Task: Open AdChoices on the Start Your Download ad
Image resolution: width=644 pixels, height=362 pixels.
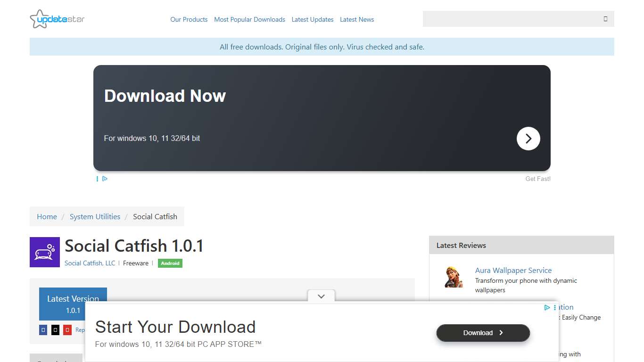Action: [547, 307]
